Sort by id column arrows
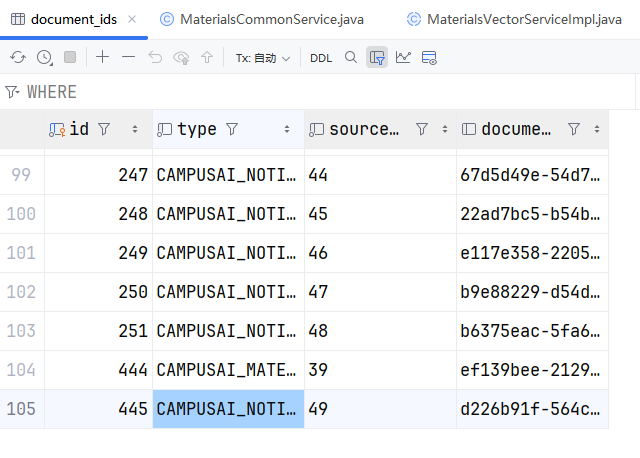The height and width of the screenshot is (458, 640). [135, 129]
